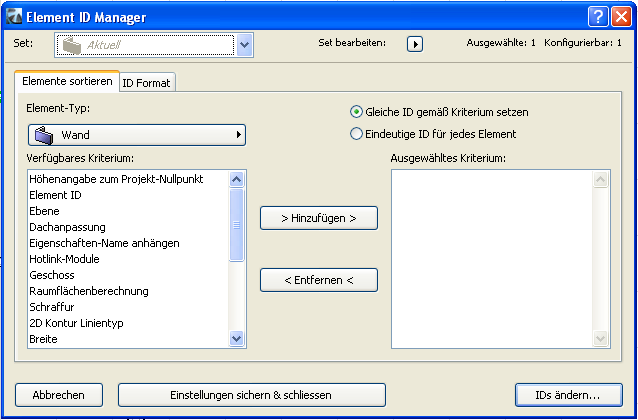Open the Wand element type popup
The image size is (638, 420).
pyautogui.click(x=137, y=135)
